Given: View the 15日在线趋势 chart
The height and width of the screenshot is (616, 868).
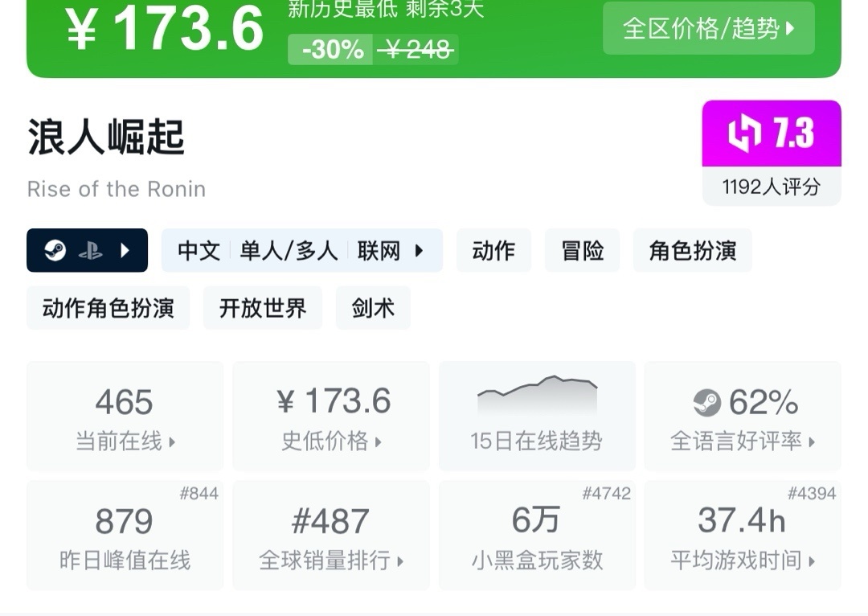Looking at the screenshot, I should click(537, 416).
